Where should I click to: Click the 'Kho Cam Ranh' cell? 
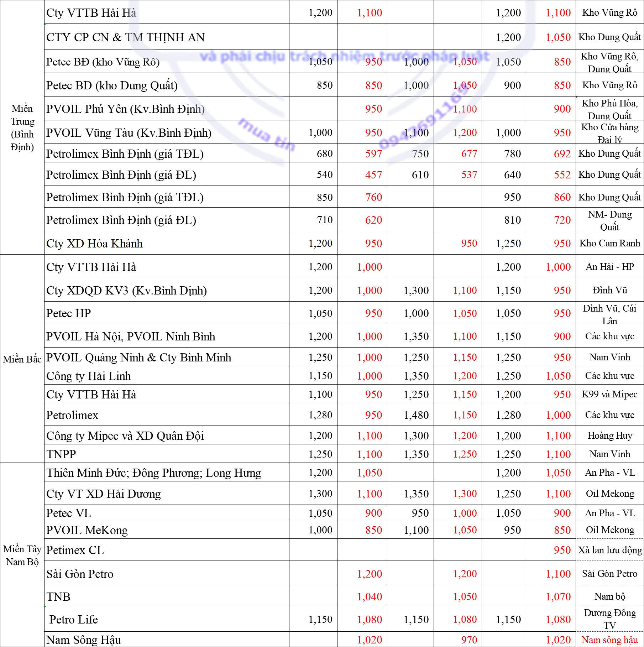pos(610,243)
